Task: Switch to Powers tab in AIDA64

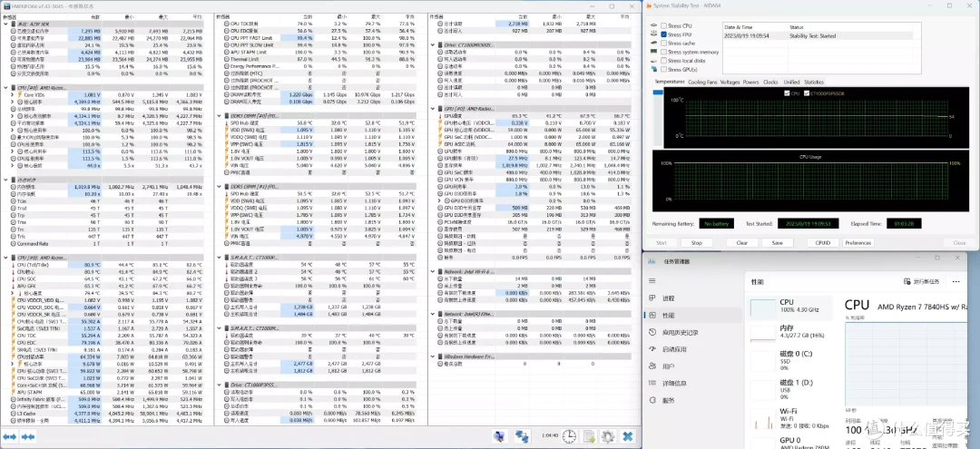Action: coord(750,82)
